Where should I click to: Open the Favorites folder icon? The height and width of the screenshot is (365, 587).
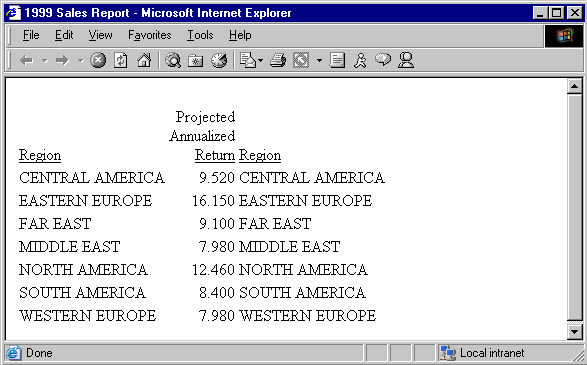tap(195, 60)
